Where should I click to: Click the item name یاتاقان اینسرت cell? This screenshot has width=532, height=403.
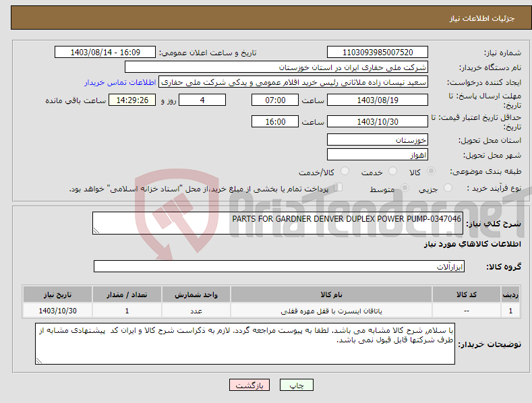[331, 311]
